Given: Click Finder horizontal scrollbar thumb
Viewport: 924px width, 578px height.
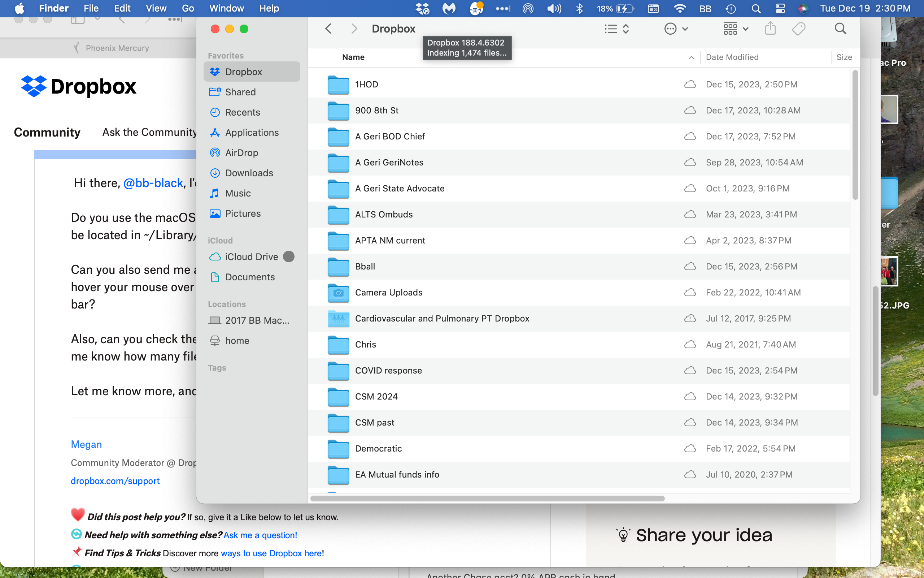Looking at the screenshot, I should (488, 499).
